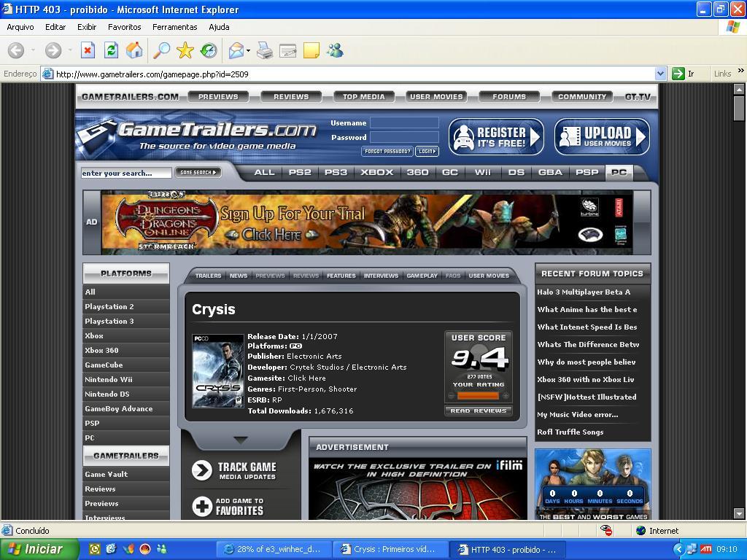The height and width of the screenshot is (560, 747).
Task: Click the Register controller icon banner
Action: pyautogui.click(x=496, y=136)
